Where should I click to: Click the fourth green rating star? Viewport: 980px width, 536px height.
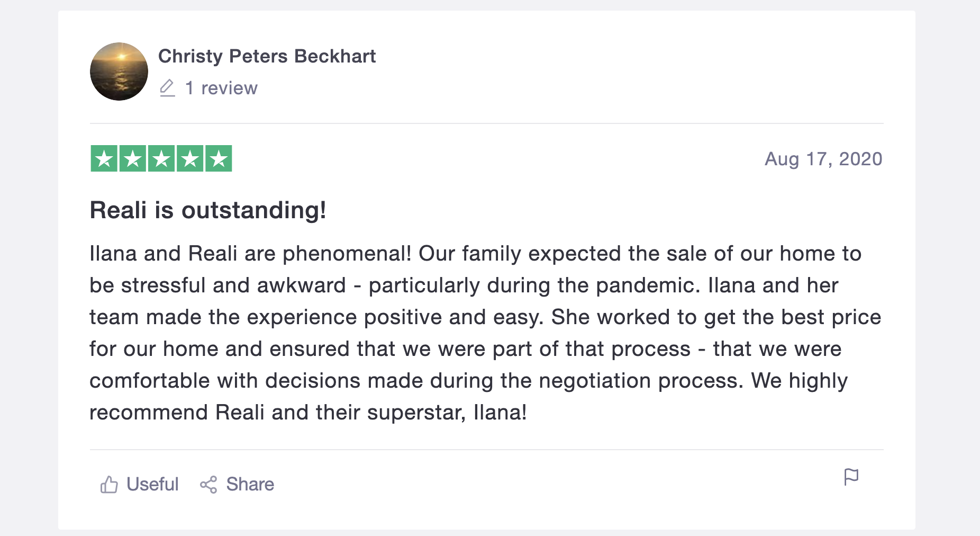(x=190, y=158)
